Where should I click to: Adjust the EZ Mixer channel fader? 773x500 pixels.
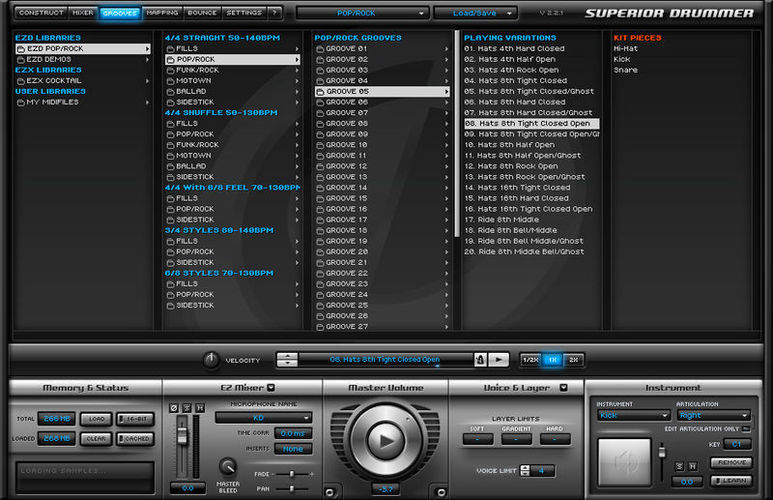(182, 434)
